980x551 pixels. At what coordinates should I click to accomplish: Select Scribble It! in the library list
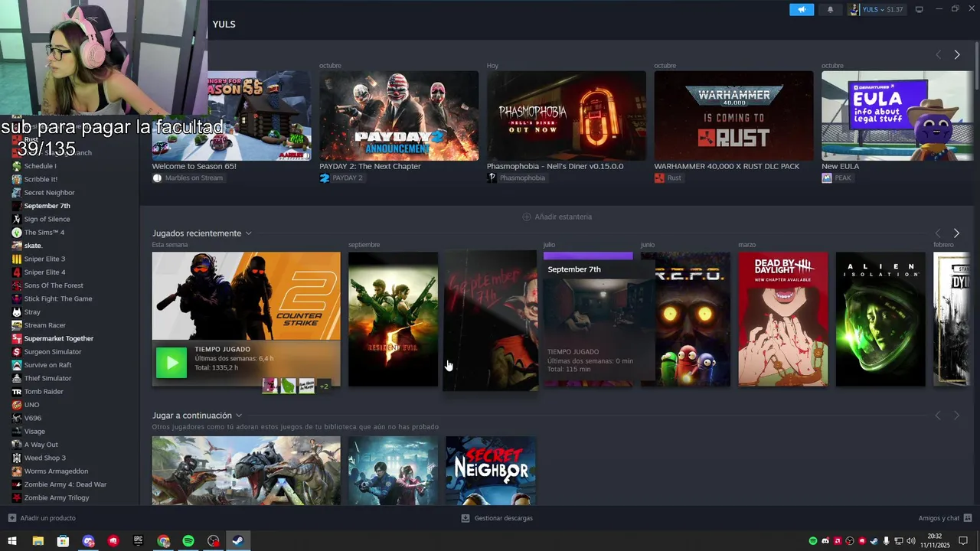pos(41,179)
